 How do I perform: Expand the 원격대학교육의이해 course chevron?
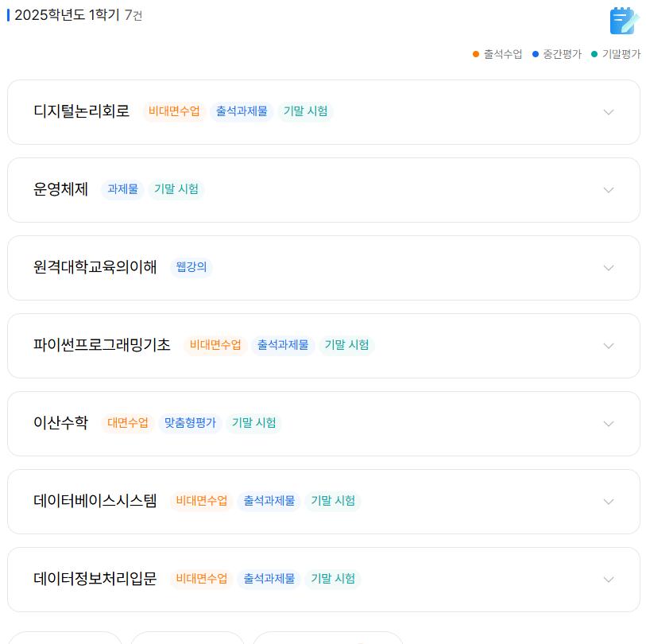click(x=609, y=268)
